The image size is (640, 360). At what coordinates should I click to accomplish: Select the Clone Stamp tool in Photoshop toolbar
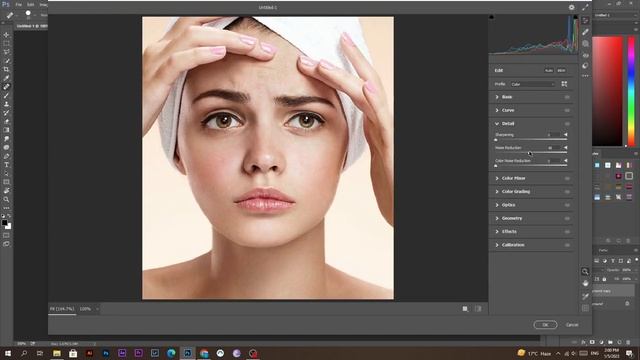tap(6, 104)
